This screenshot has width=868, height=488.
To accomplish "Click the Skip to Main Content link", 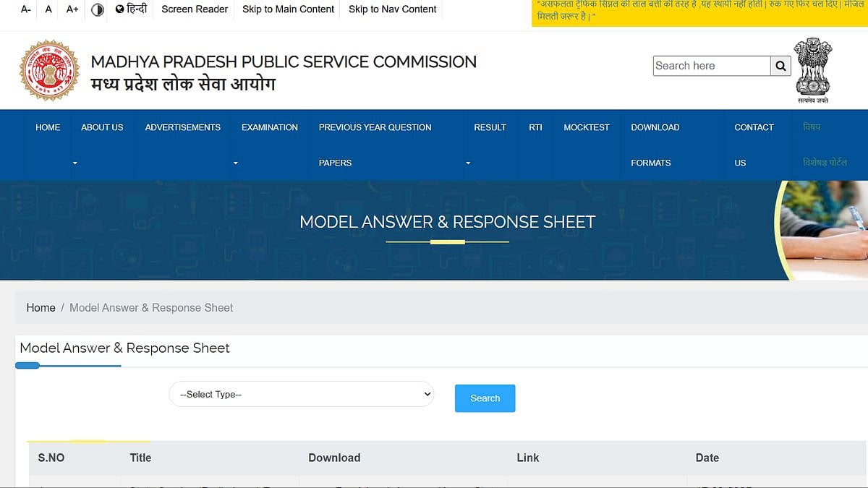I will point(288,9).
